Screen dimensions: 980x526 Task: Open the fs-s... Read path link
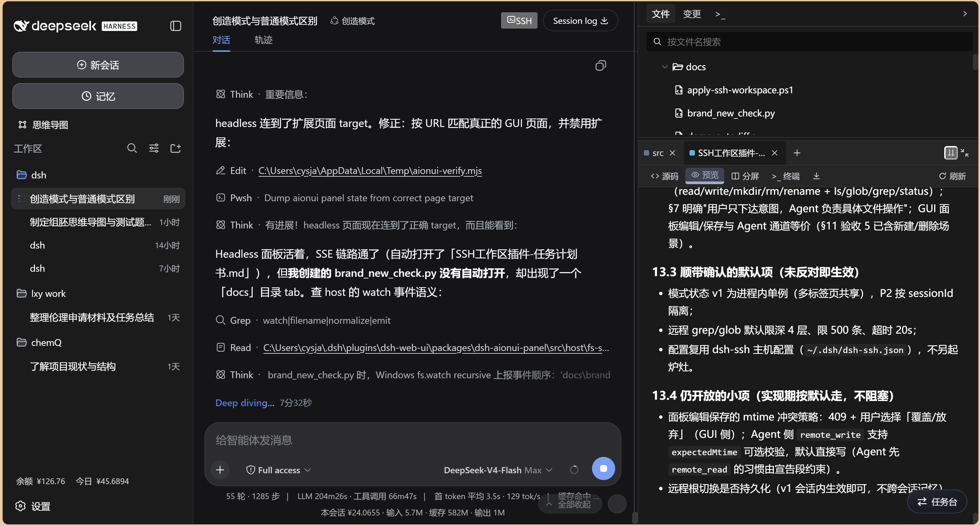436,348
